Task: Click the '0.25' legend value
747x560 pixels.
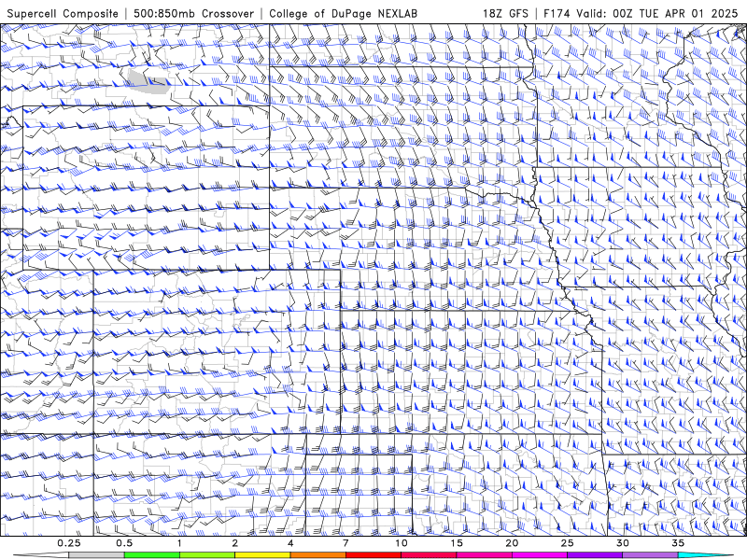Action: tap(69, 543)
